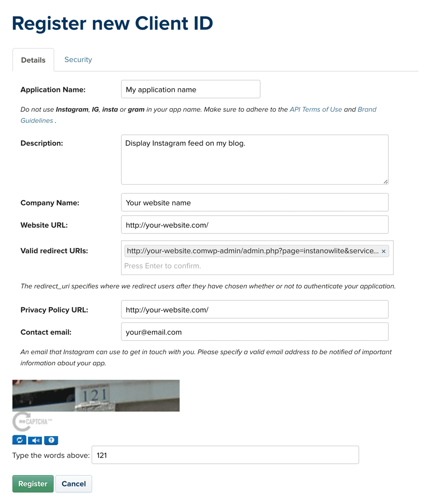The image size is (432, 504).
Task: Focus the Company Name input
Action: coord(255,202)
